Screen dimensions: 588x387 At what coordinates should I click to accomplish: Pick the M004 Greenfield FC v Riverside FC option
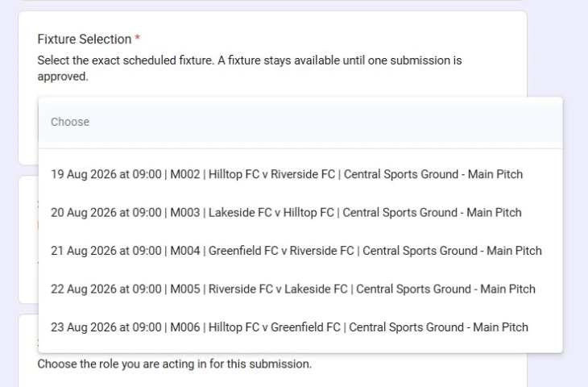tap(300, 251)
